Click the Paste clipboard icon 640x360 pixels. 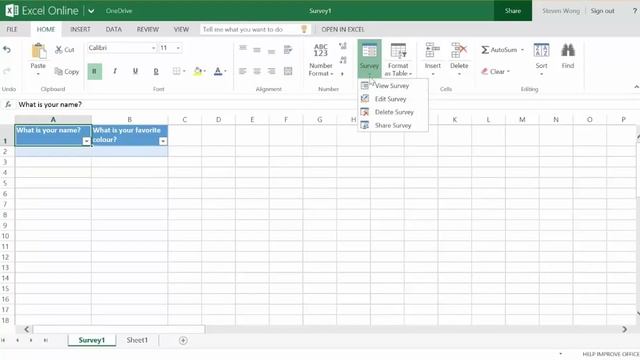[x=38, y=52]
